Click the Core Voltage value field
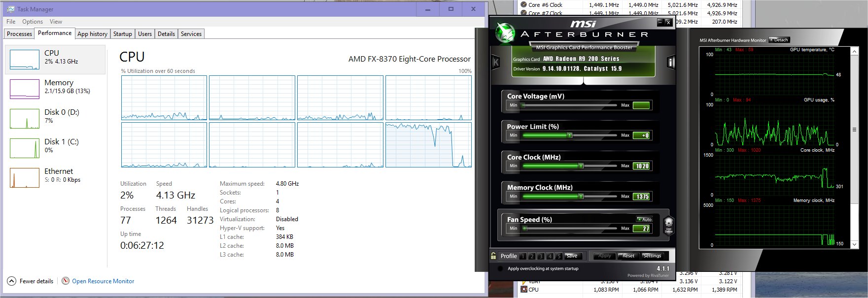The height and width of the screenshot is (298, 868). tap(641, 105)
